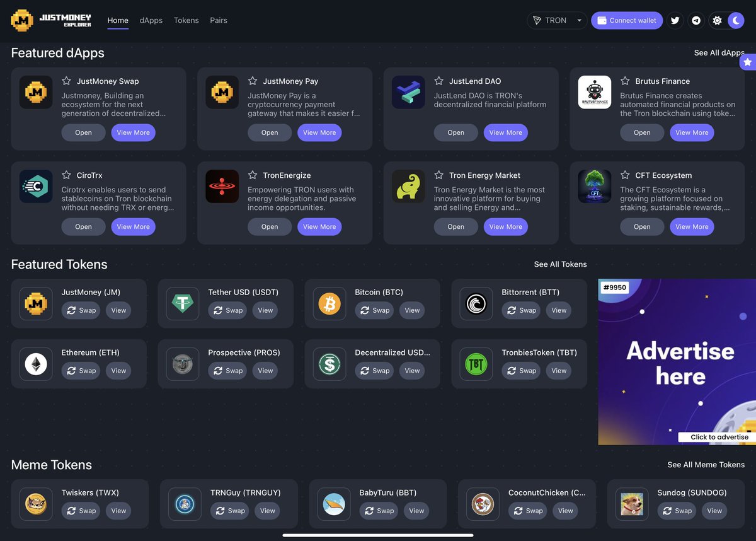The image size is (756, 541).
Task: View Bittorrent (BTT) token
Action: coord(559,310)
